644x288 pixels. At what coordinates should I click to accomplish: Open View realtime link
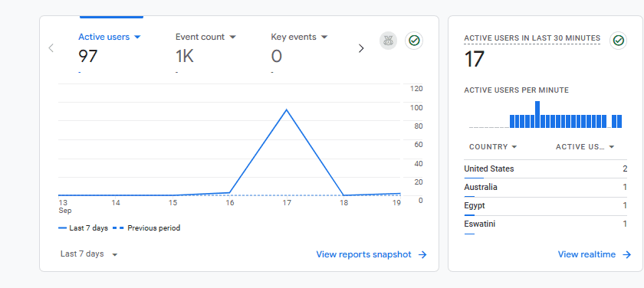(x=586, y=254)
